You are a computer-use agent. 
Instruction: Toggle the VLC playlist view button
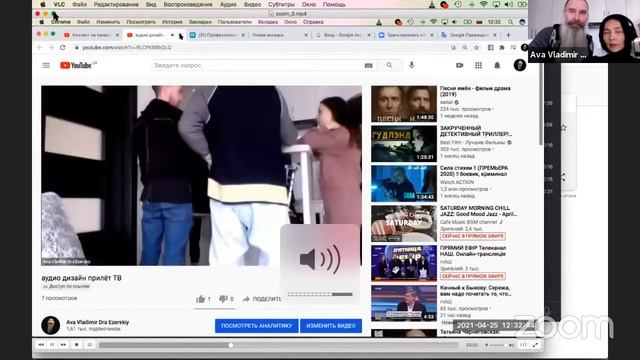point(90,345)
